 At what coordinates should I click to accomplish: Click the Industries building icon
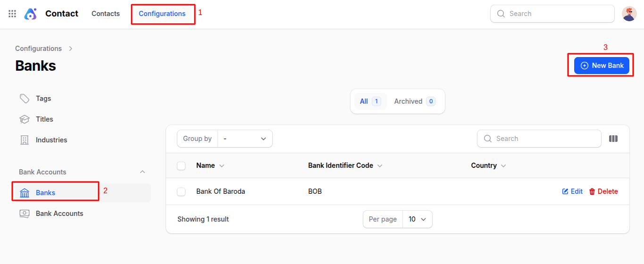25,140
